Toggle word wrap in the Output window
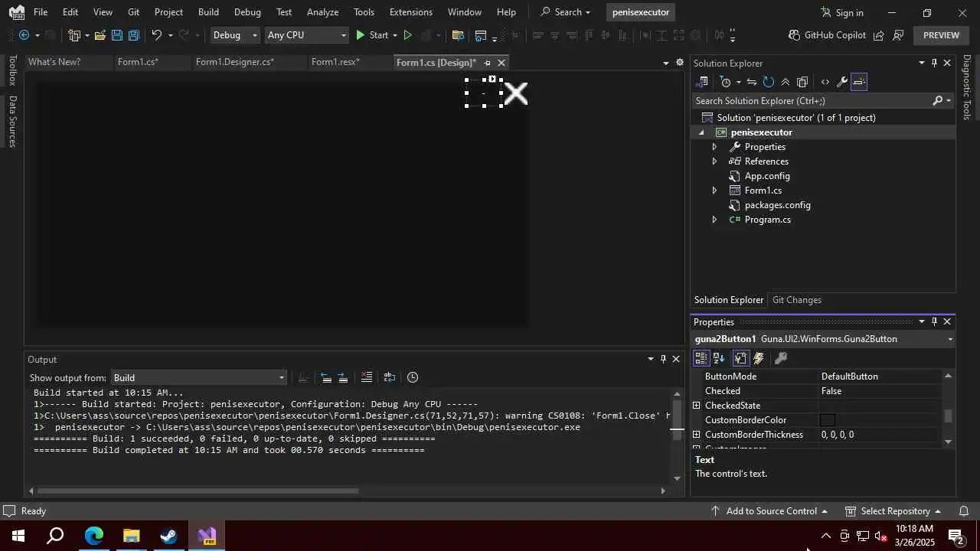Viewport: 980px width, 551px height. (390, 377)
